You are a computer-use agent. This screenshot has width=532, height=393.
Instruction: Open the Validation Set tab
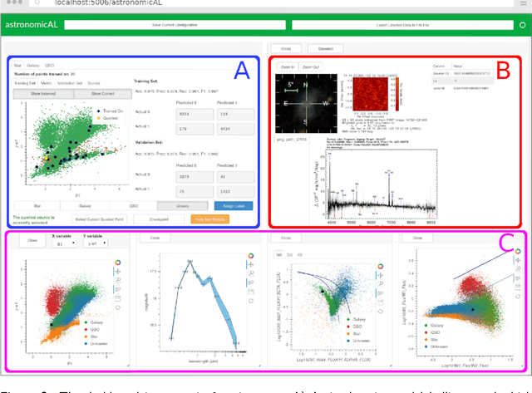[70, 83]
